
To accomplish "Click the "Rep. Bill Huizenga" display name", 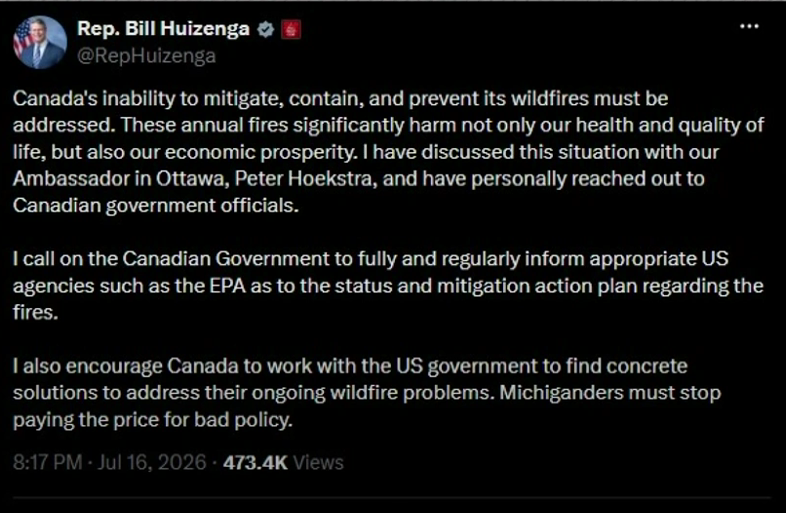I will (x=163, y=29).
